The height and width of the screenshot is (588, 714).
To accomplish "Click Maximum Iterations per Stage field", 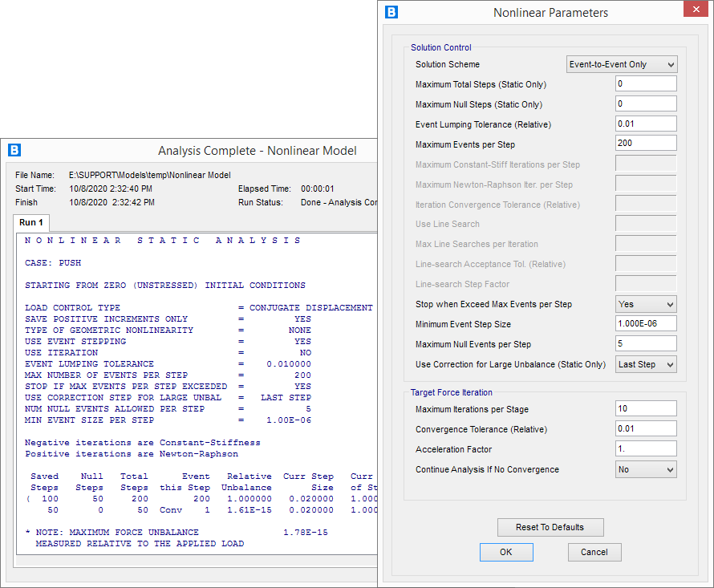I will (646, 408).
